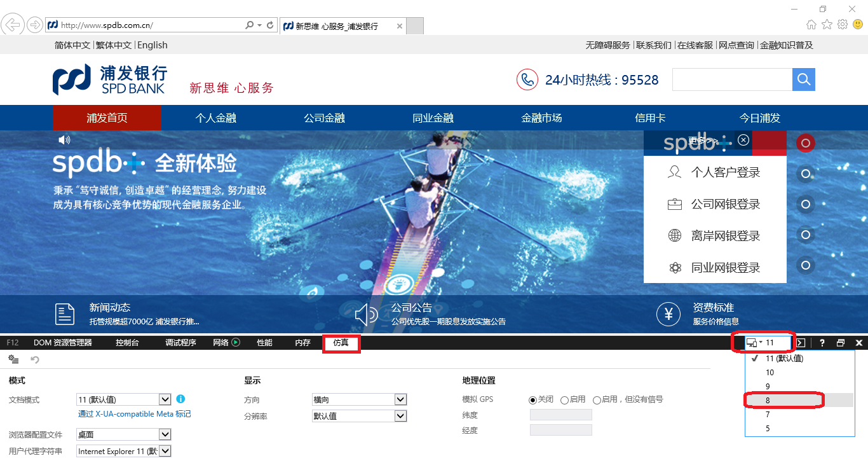Click the document mode 11 dropdown in toolbar

pyautogui.click(x=768, y=343)
